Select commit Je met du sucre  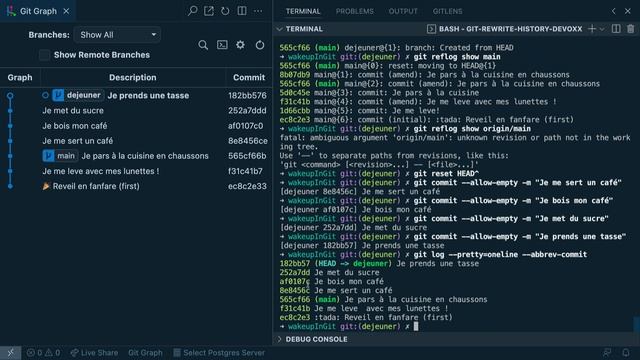[x=73, y=111]
